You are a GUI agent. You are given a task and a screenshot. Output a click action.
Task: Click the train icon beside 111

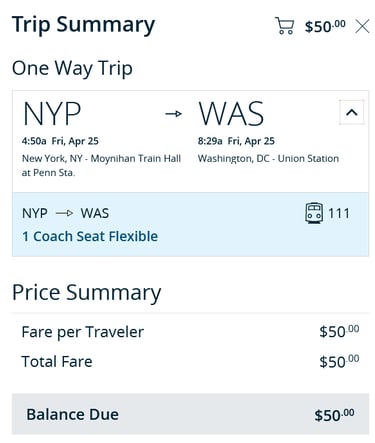[x=314, y=213]
